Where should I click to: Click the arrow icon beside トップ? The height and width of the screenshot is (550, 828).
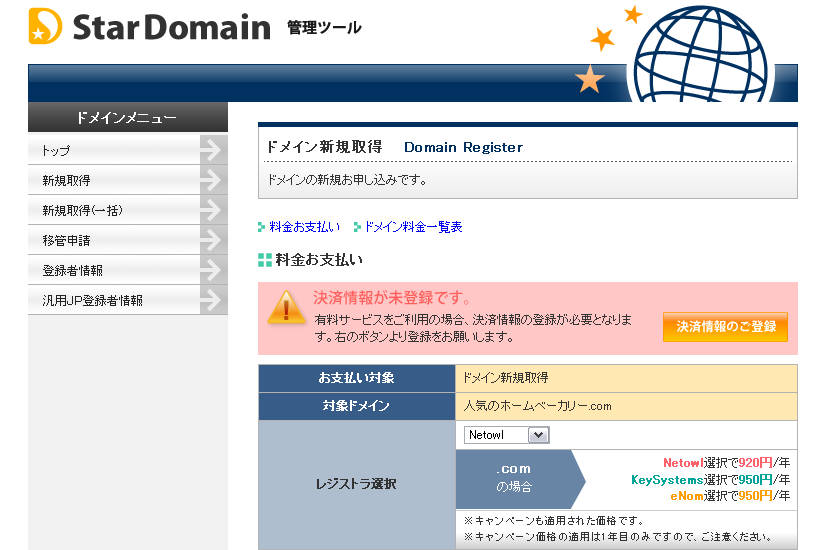click(x=213, y=150)
